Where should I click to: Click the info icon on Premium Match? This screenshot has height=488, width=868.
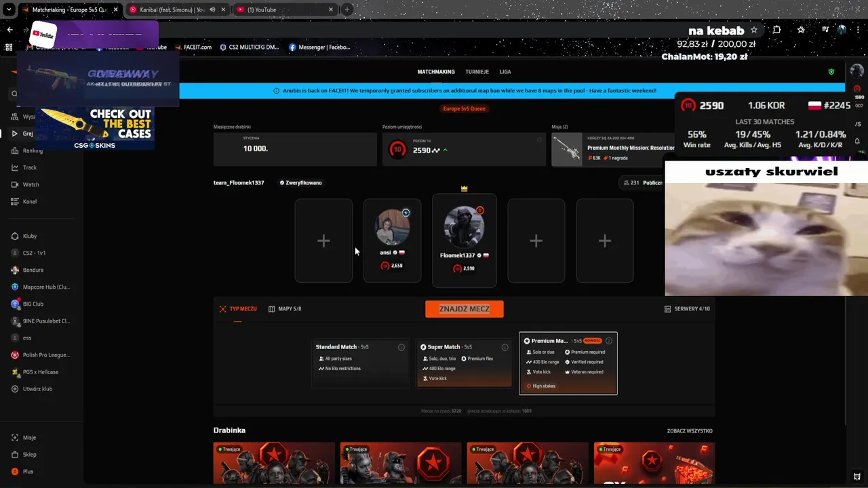(609, 341)
